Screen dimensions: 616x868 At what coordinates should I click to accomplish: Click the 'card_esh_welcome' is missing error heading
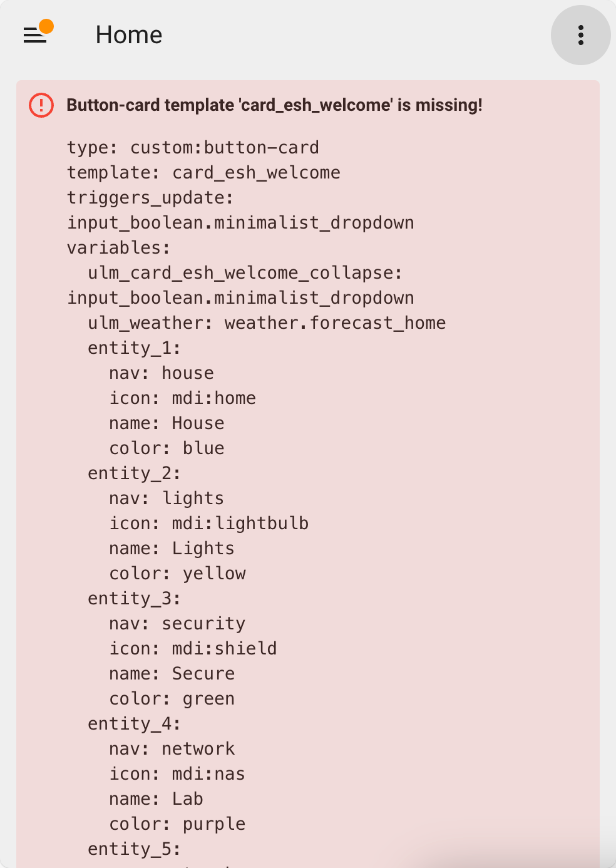pyautogui.click(x=274, y=105)
